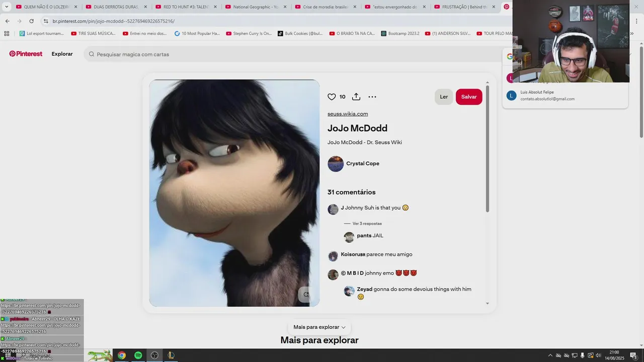Close the RED TO HUNT #3 tab

[x=215, y=7]
